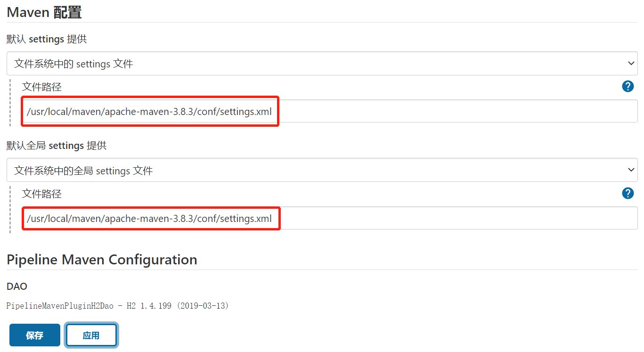Click 文件路径 label under global settings
Screen dimensions: 644x352
(42, 194)
